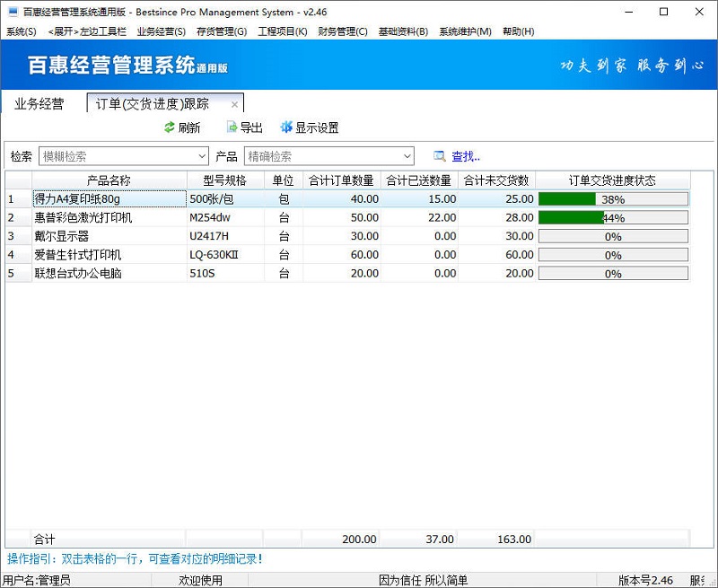Click the 刷新 button label

[189, 127]
